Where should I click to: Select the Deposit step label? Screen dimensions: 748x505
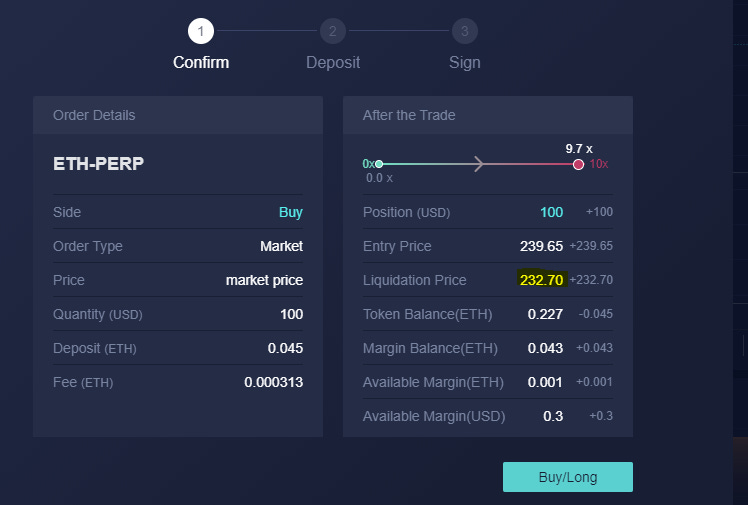pyautogui.click(x=333, y=62)
